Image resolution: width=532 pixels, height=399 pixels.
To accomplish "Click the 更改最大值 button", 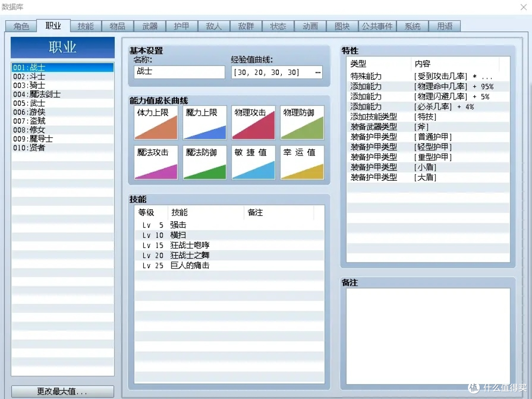I will click(x=63, y=391).
